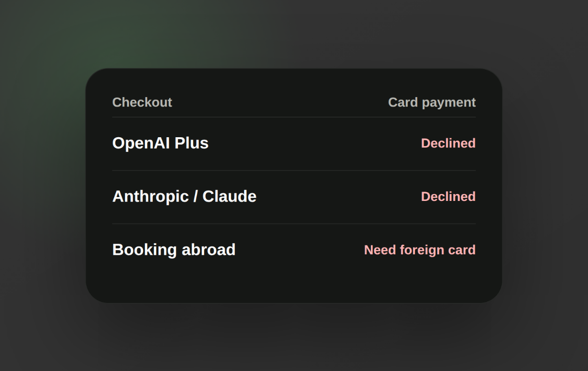The width and height of the screenshot is (588, 371).
Task: Click the word payment in the header
Action: pyautogui.click(x=448, y=102)
